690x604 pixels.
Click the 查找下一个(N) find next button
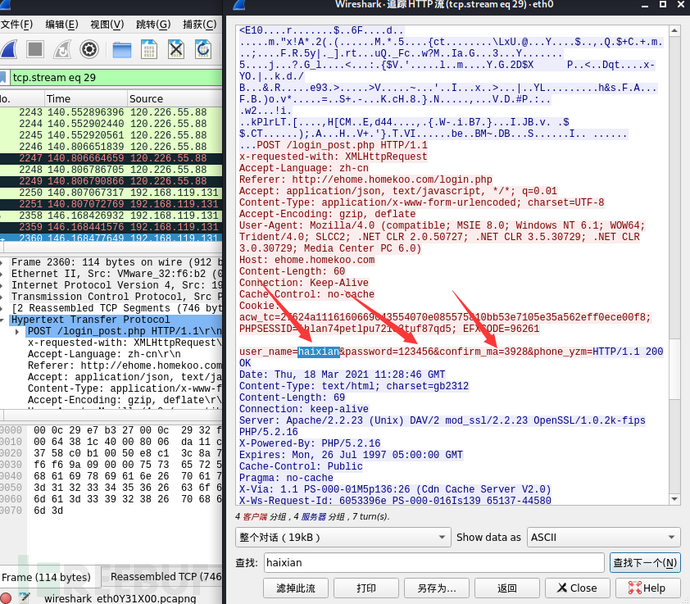click(645, 563)
